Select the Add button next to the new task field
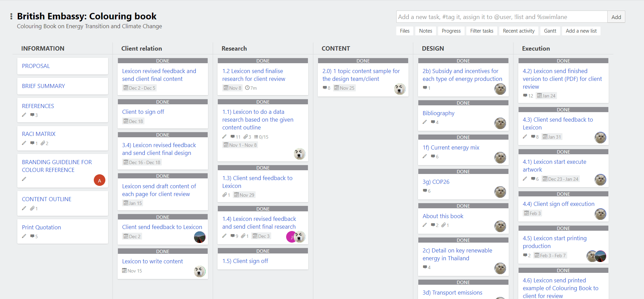The height and width of the screenshot is (299, 644). coord(616,17)
